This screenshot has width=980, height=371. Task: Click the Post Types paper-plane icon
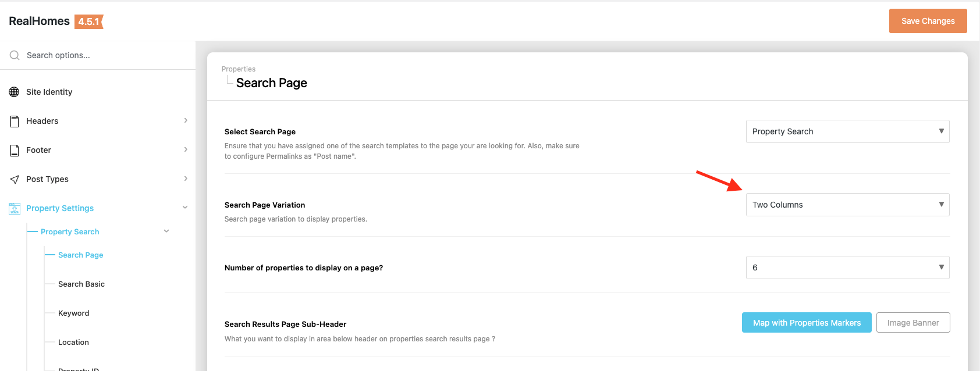(15, 179)
